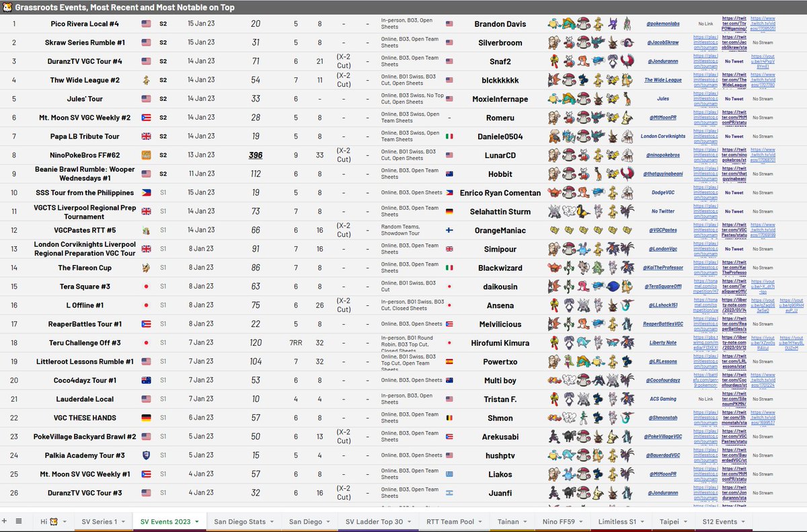Image resolution: width=807 pixels, height=532 pixels.
Task: Open the Liberty Note organizer link
Action: click(663, 342)
